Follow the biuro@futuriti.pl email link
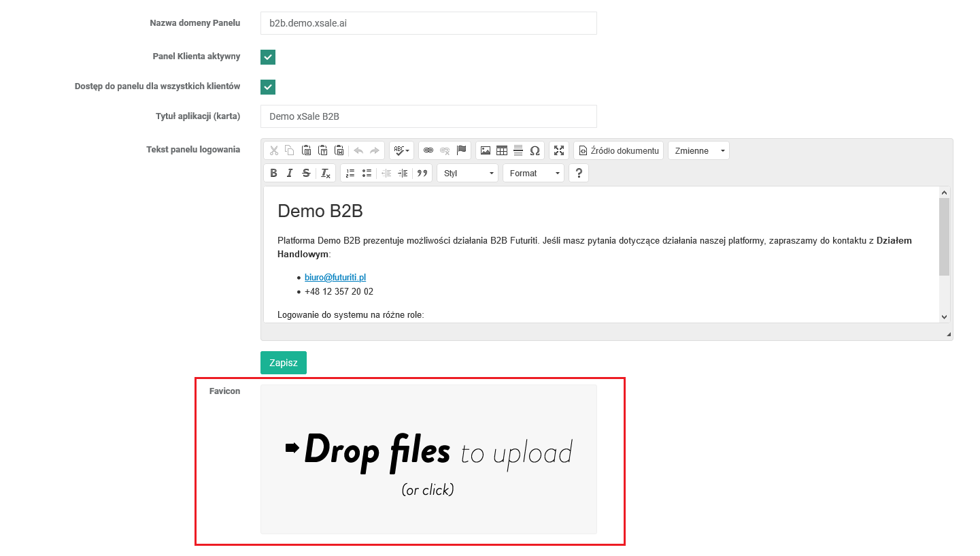Image resolution: width=980 pixels, height=556 pixels. pos(335,277)
